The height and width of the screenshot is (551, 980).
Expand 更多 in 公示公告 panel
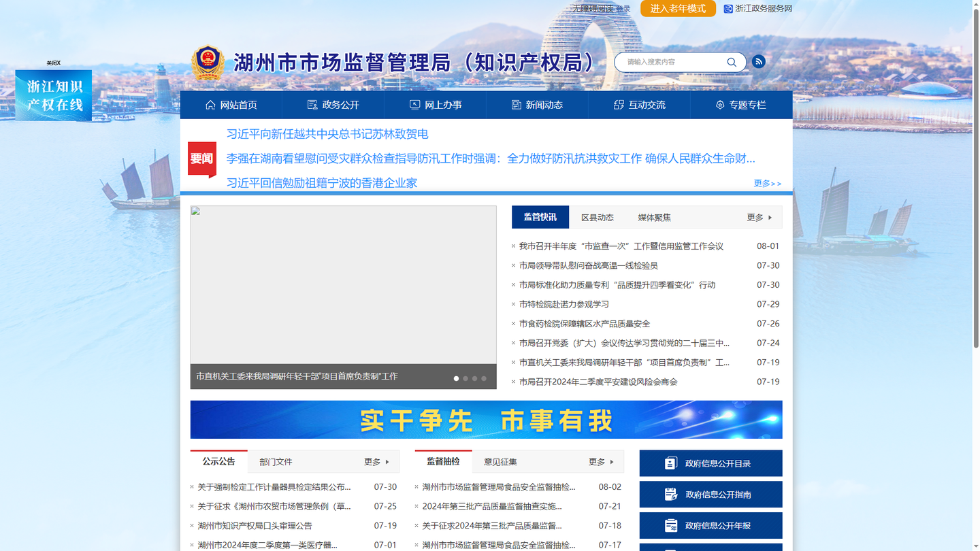376,462
